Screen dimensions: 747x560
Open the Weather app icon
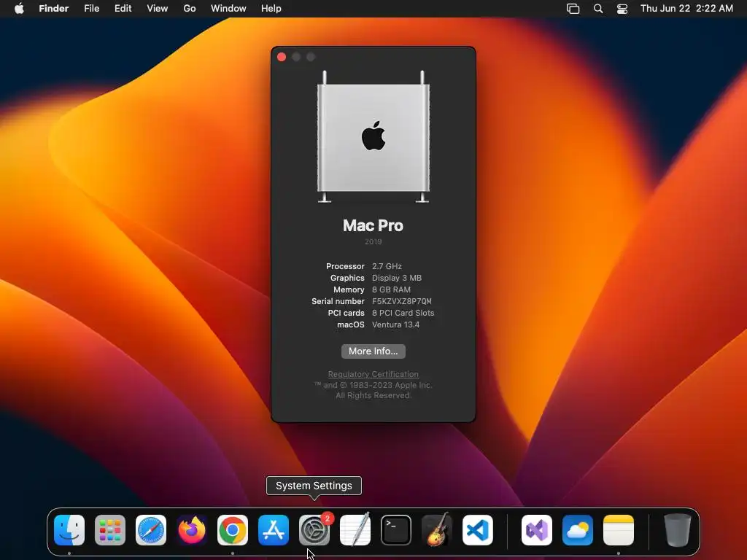[578, 530]
